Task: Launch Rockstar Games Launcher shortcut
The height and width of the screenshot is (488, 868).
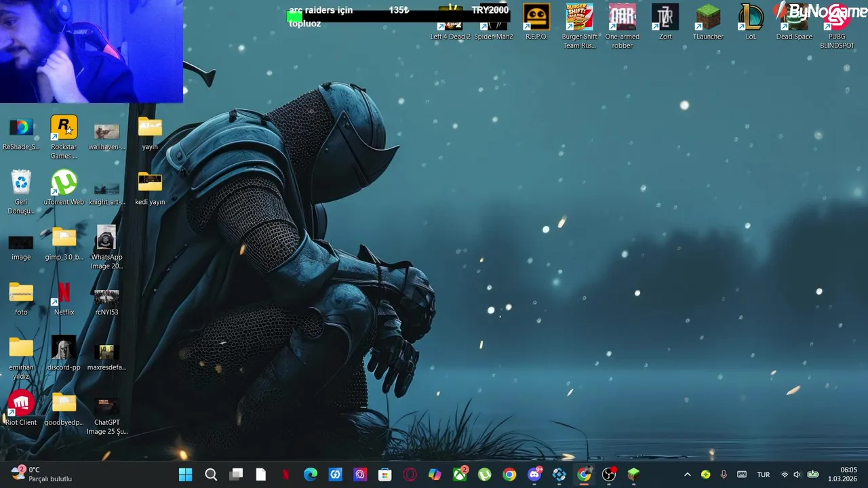Action: click(64, 138)
